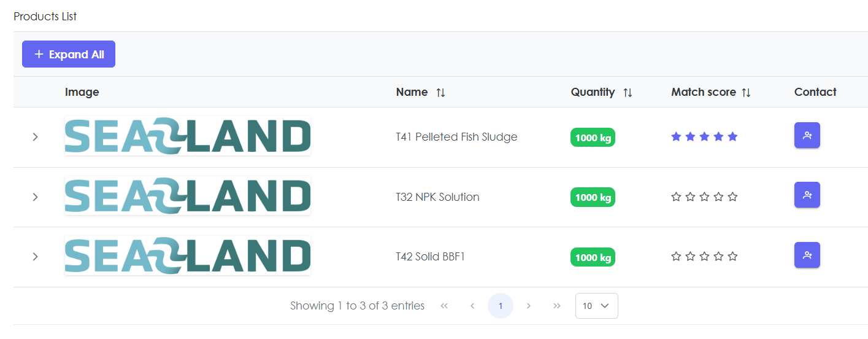
Task: Click contact icon for T42 Solid BBF1
Action: pos(807,255)
